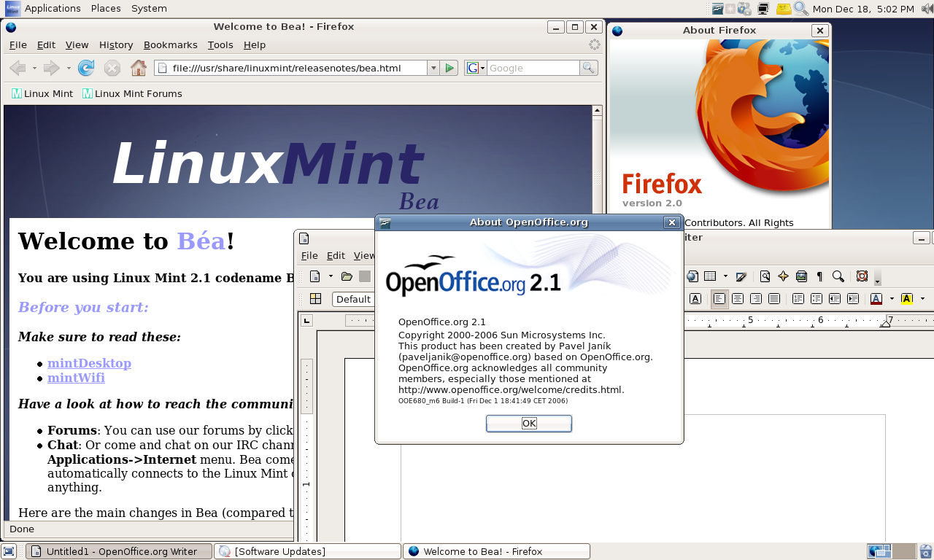Toggle Nonprinting Characters pilcrow icon

[x=819, y=276]
